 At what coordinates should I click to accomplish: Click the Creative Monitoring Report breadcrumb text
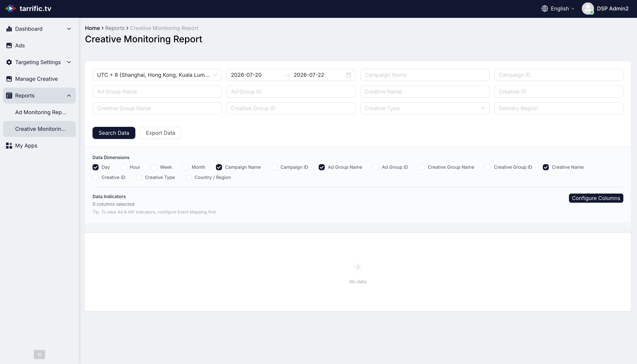point(164,28)
